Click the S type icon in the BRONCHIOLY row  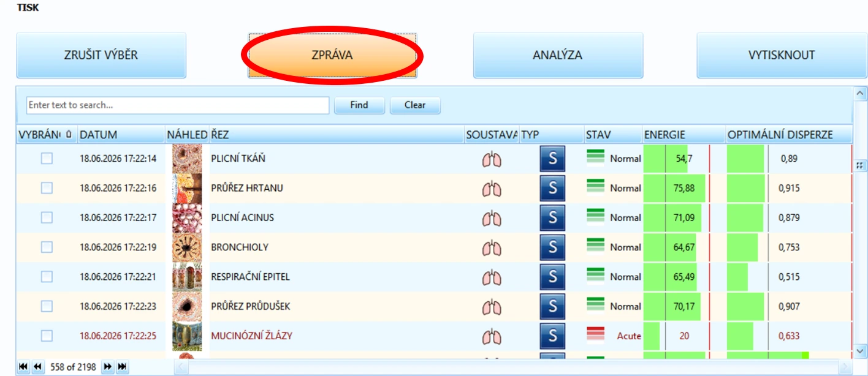tap(552, 247)
